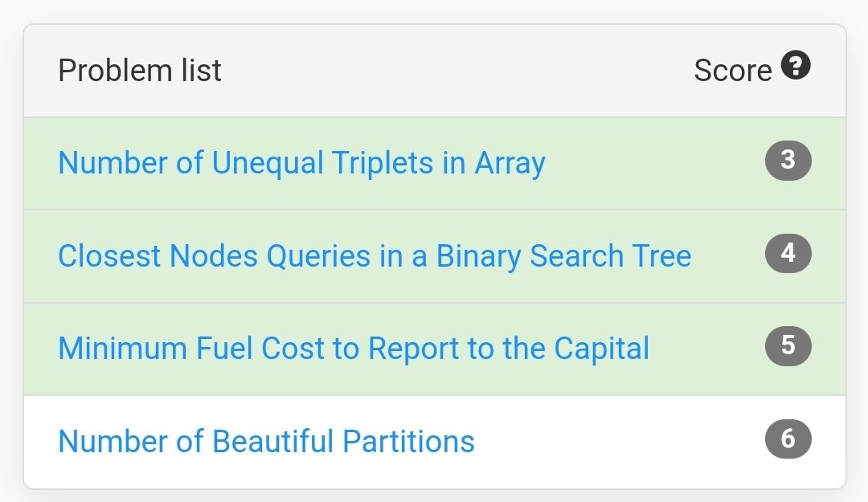868x502 pixels.
Task: Click the Score help question mark icon
Action: tap(796, 65)
